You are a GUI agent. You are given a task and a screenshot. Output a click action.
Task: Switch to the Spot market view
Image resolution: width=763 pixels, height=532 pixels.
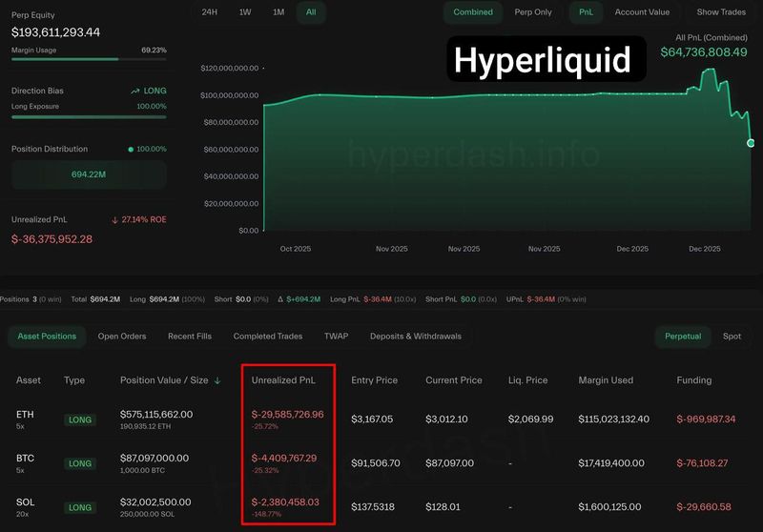[x=732, y=337]
